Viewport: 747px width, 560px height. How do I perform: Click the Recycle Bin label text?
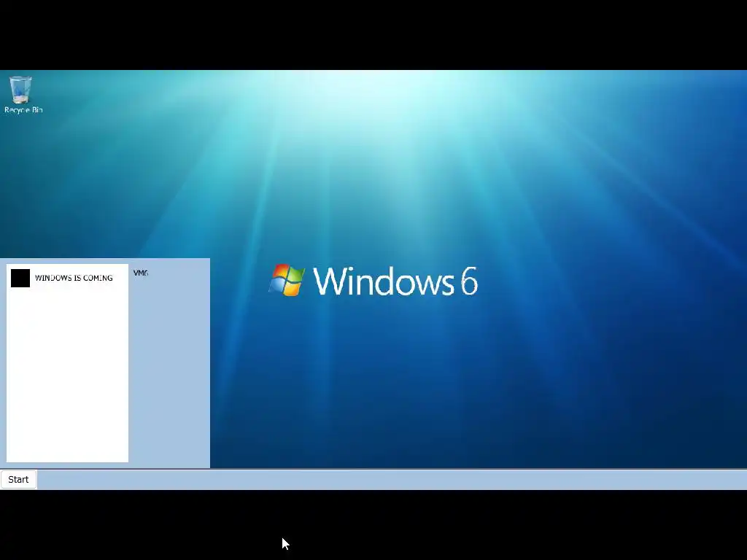pyautogui.click(x=23, y=110)
